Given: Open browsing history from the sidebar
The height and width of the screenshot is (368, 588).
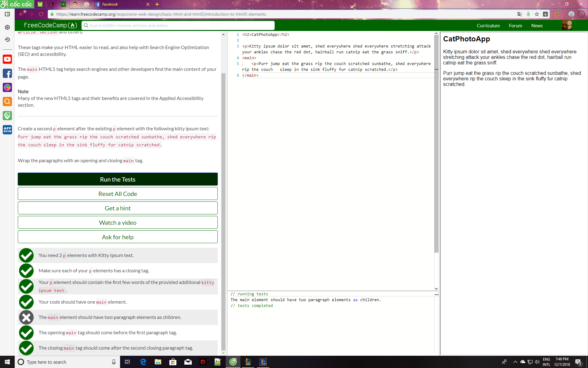Looking at the screenshot, I should pos(7,40).
